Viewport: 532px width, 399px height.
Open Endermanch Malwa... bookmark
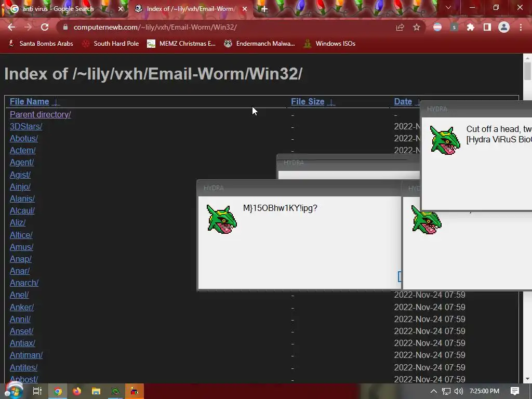tap(260, 44)
